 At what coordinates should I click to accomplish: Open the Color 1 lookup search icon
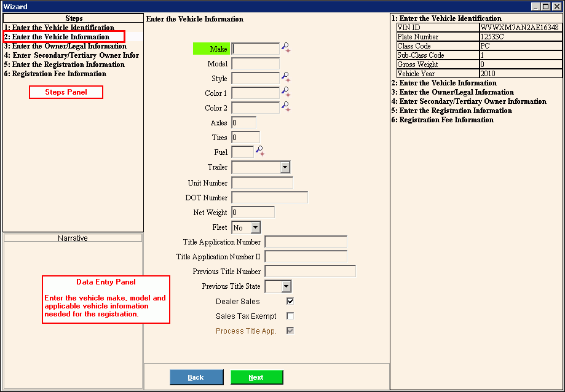pos(286,93)
